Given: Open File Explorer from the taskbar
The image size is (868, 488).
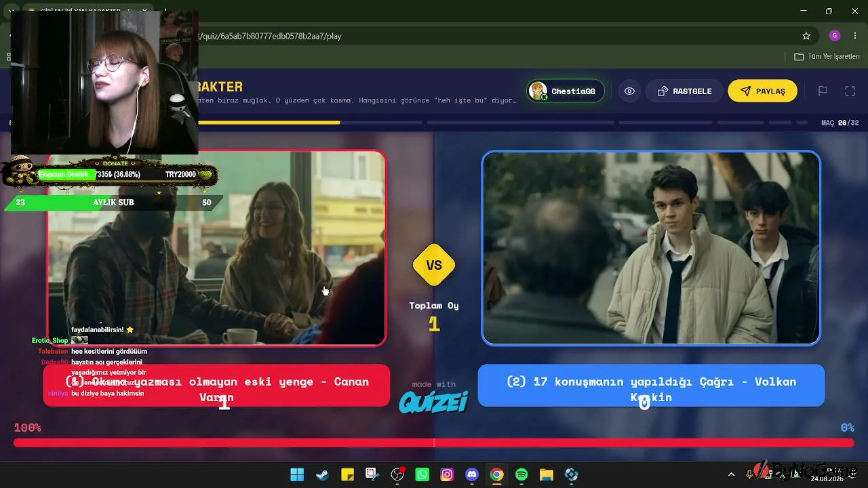Looking at the screenshot, I should (x=547, y=474).
